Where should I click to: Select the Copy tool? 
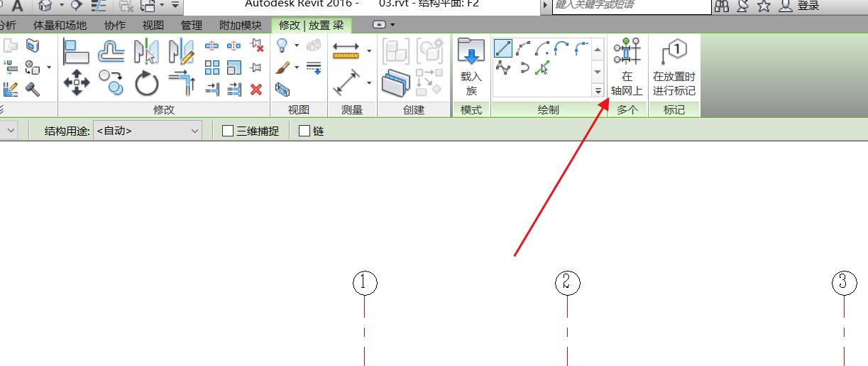tap(111, 82)
